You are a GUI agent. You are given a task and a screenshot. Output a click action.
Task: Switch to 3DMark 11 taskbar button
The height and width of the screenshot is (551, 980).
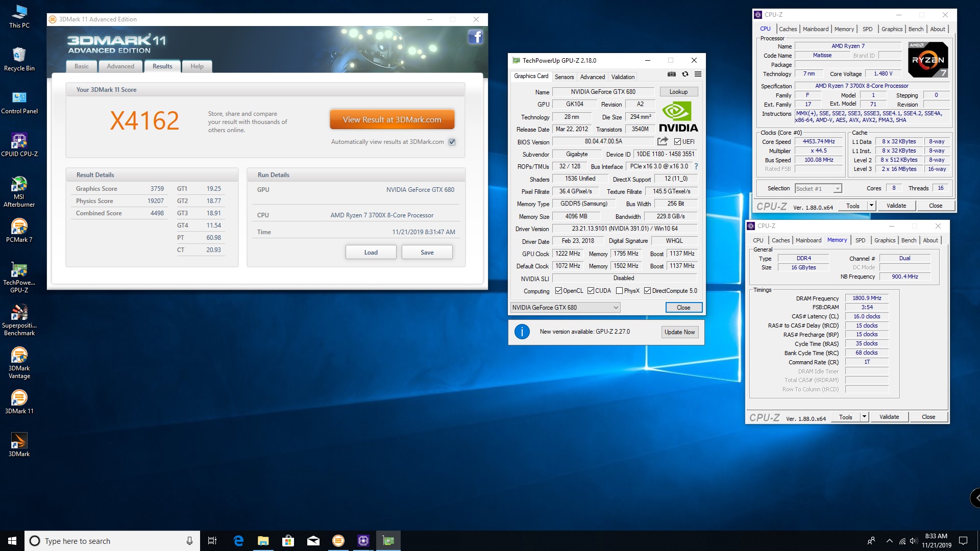click(338, 541)
